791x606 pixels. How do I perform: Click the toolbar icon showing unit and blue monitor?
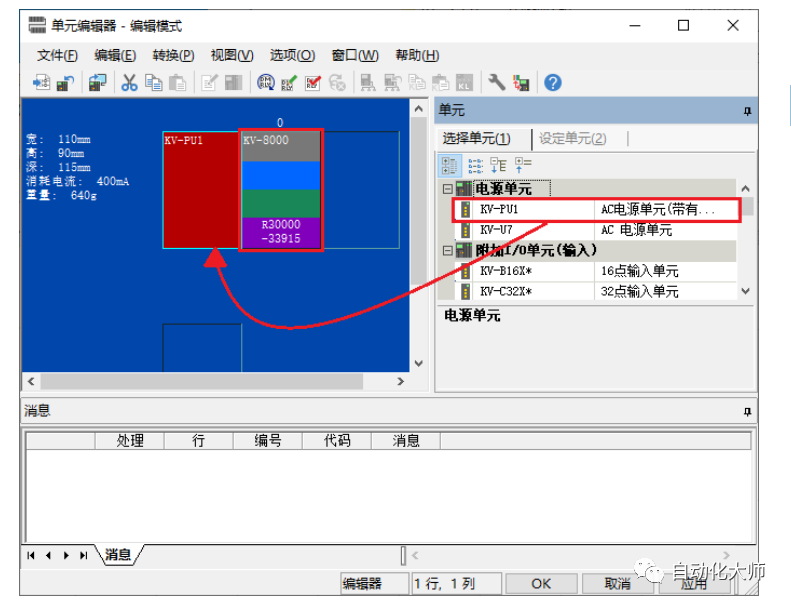click(x=97, y=82)
